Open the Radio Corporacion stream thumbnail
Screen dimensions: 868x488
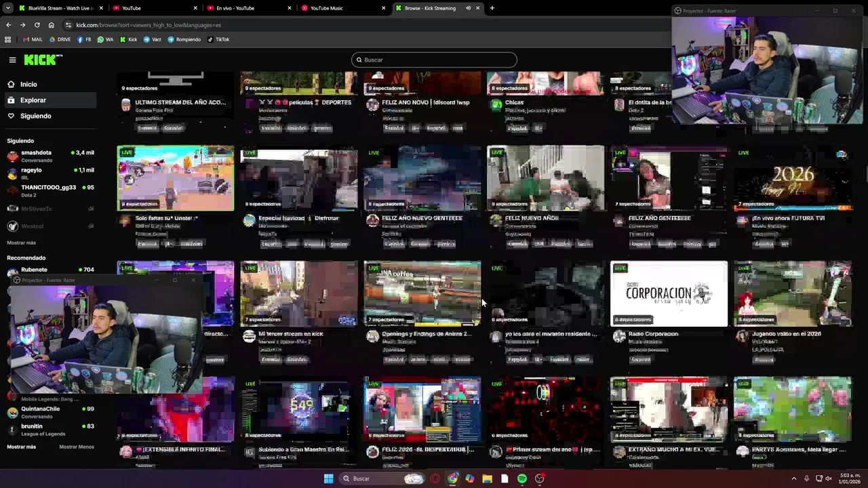pos(669,293)
